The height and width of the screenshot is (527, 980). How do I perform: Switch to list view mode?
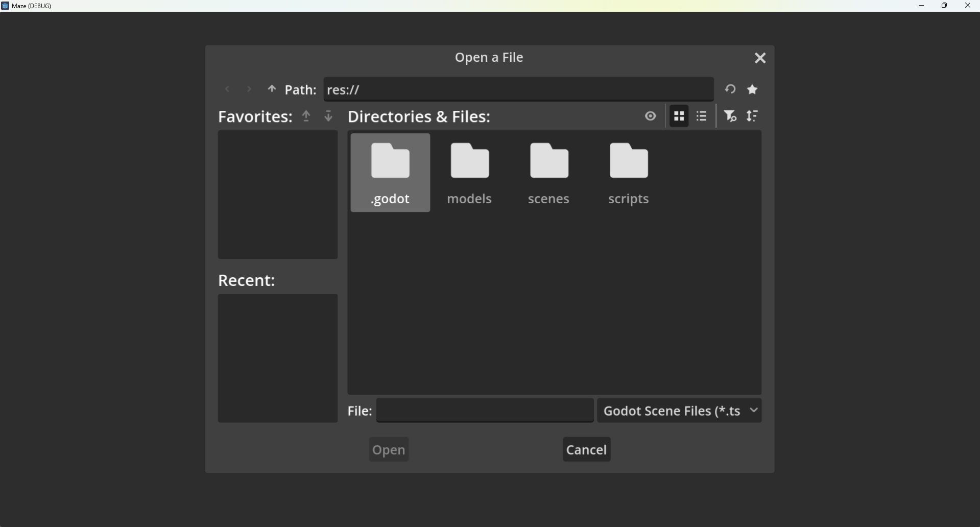702,116
